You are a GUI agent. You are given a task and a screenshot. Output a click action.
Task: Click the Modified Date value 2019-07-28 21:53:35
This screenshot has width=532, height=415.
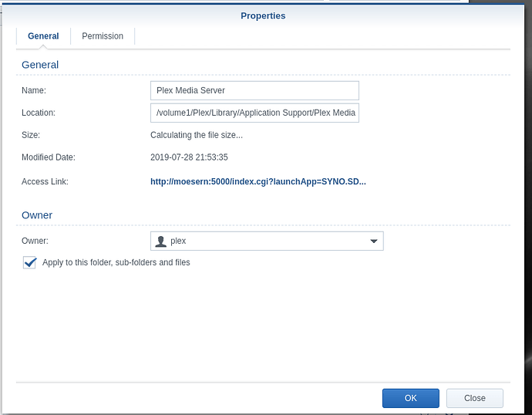click(x=189, y=157)
